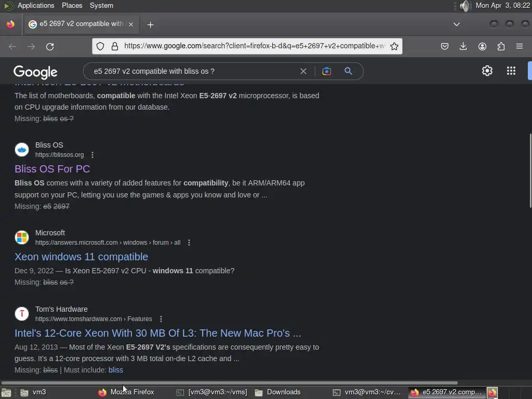This screenshot has width=532, height=399.
Task: Click the Must include bliss link
Action: [116, 370]
